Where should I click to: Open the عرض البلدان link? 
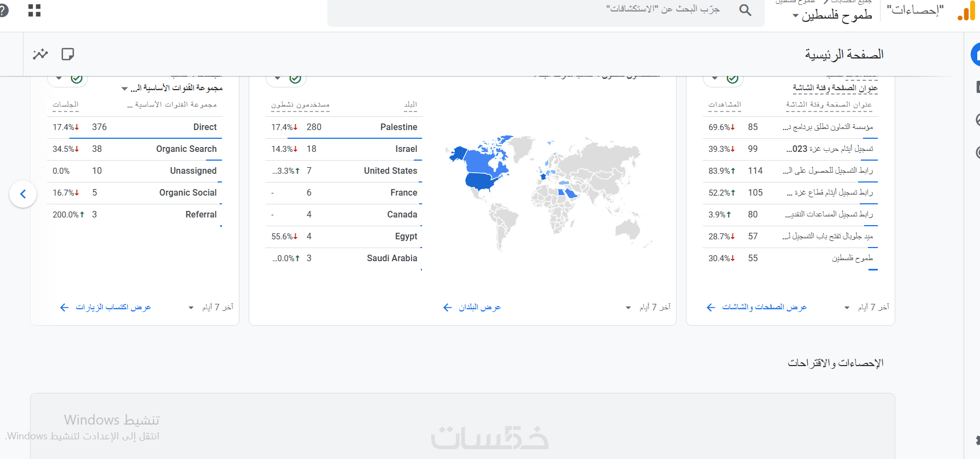tap(472, 308)
